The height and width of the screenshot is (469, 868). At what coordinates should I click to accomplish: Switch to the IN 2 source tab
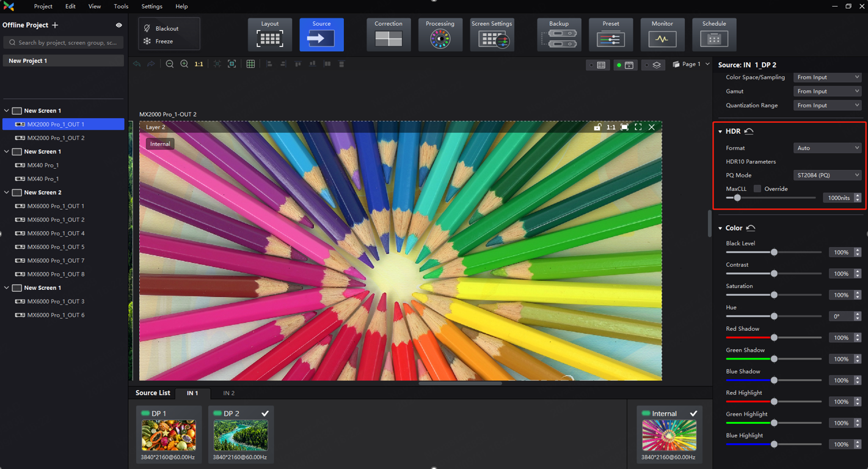coord(228,393)
